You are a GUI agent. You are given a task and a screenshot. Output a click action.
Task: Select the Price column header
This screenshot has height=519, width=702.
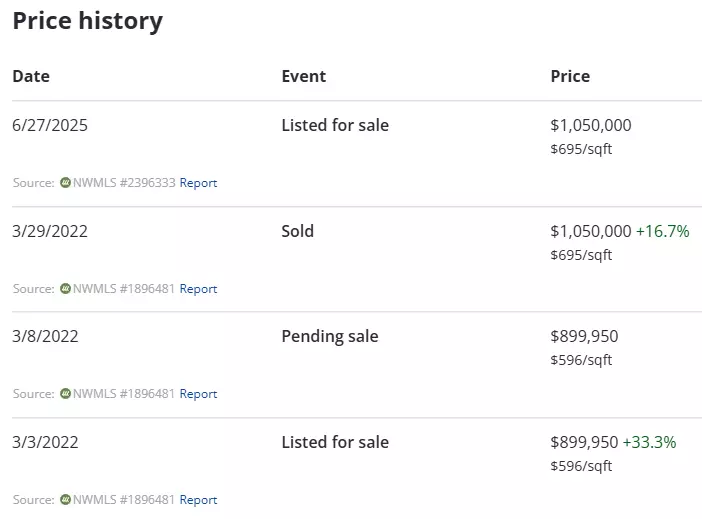pyautogui.click(x=570, y=76)
